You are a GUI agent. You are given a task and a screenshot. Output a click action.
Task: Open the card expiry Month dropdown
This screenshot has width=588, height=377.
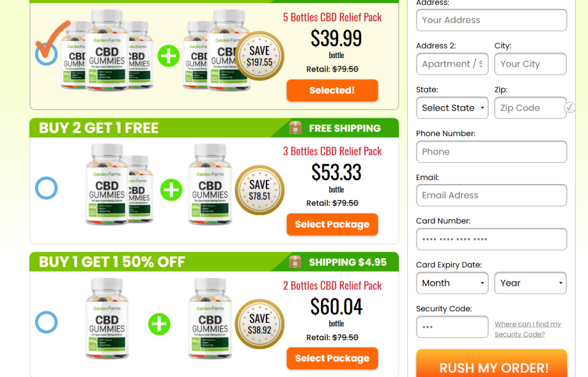(453, 283)
